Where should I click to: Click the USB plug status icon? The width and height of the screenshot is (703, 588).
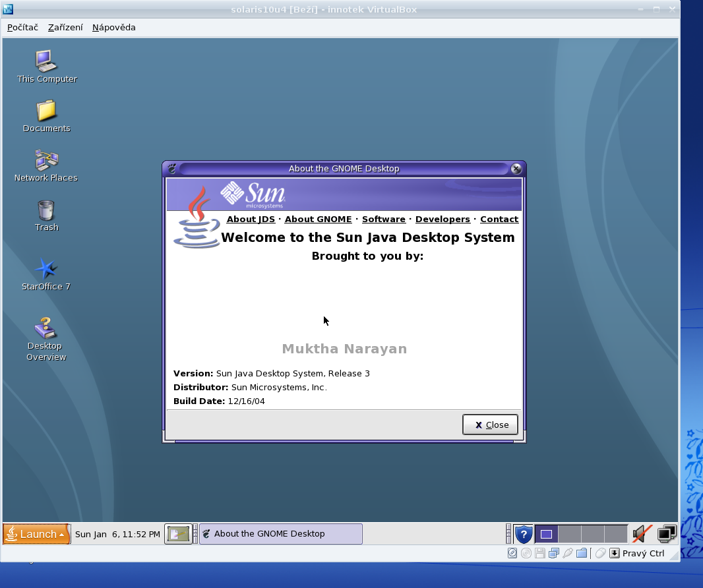coord(568,553)
